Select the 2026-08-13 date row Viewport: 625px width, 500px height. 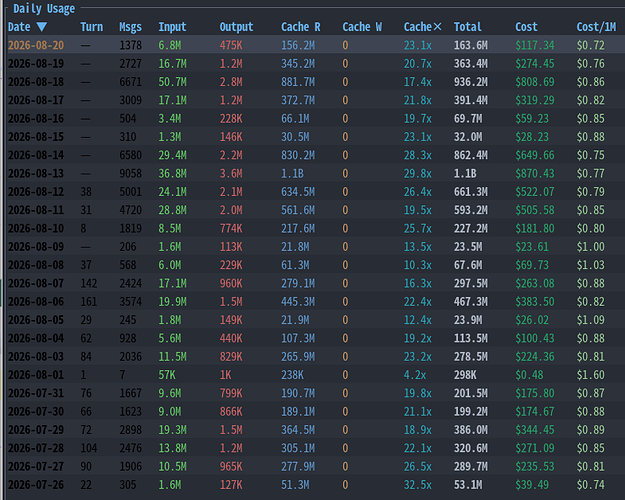(x=316, y=173)
